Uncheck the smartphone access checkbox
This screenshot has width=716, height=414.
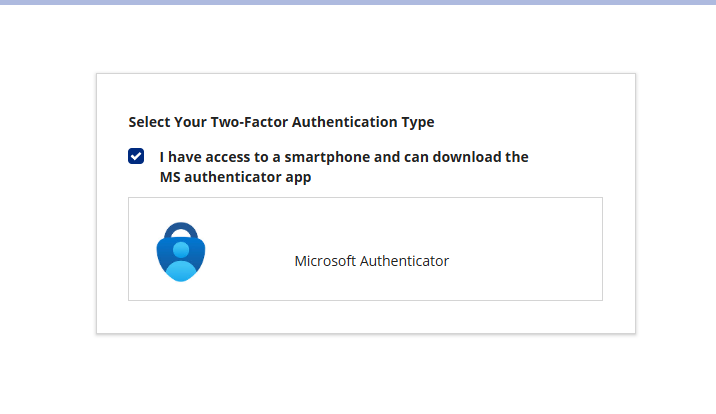point(136,156)
